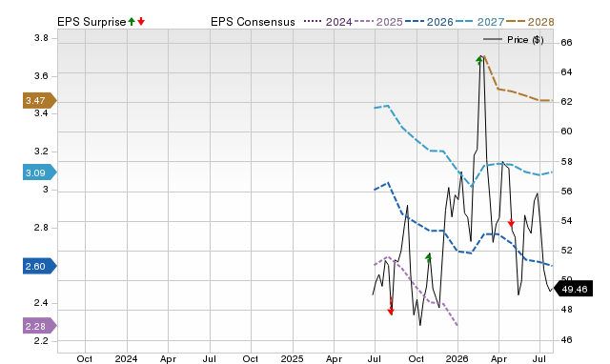This screenshot has height=364, width=610.
Task: Click the 2.28 purple 2025 value tag
Action: coord(40,326)
